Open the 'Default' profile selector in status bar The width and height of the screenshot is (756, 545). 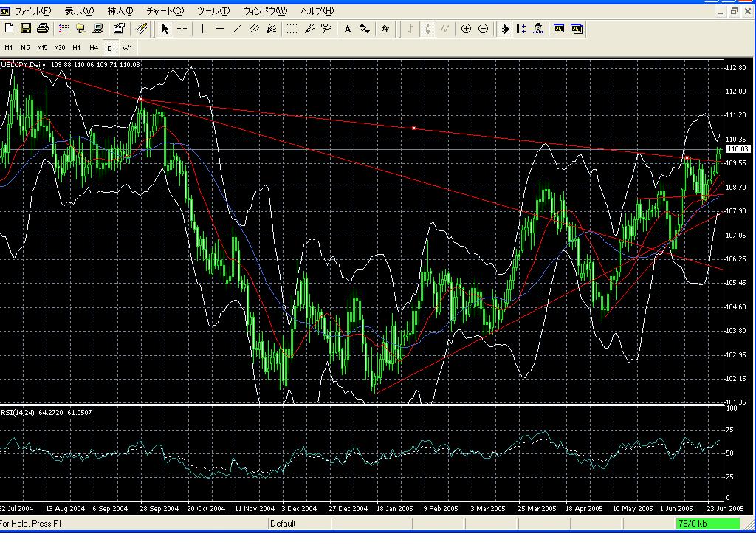(x=283, y=524)
